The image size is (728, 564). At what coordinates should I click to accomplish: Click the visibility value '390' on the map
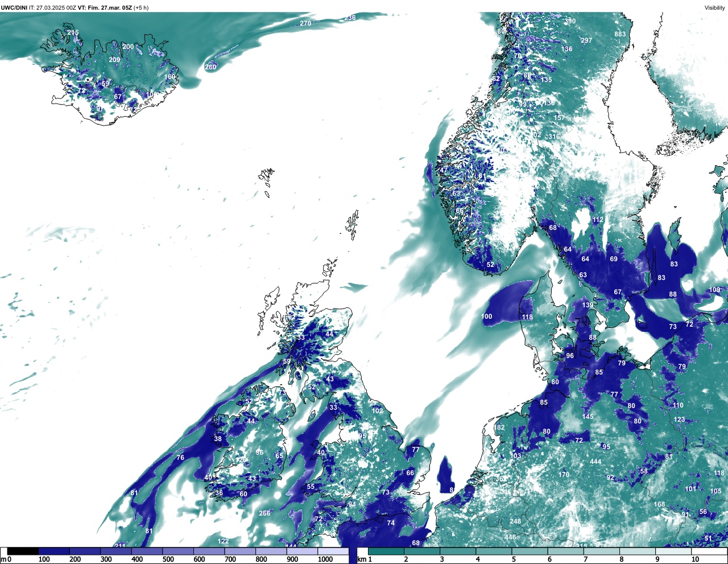[570, 21]
